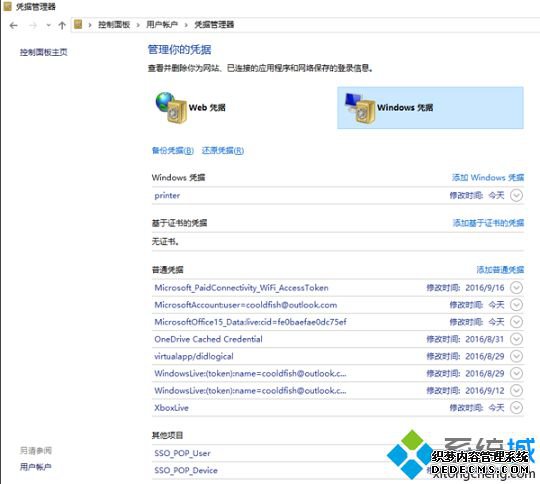Go back using the back arrow
The width and height of the screenshot is (540, 484).
pyautogui.click(x=14, y=25)
